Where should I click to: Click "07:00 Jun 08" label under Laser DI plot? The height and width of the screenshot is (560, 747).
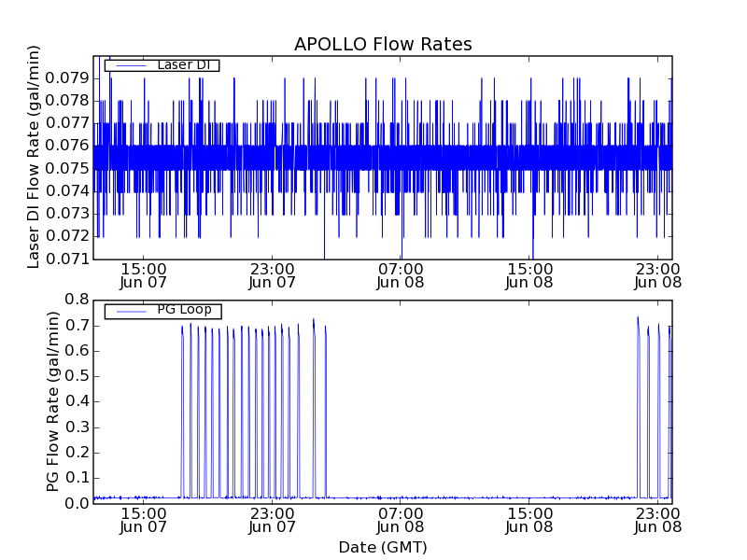pos(401,275)
